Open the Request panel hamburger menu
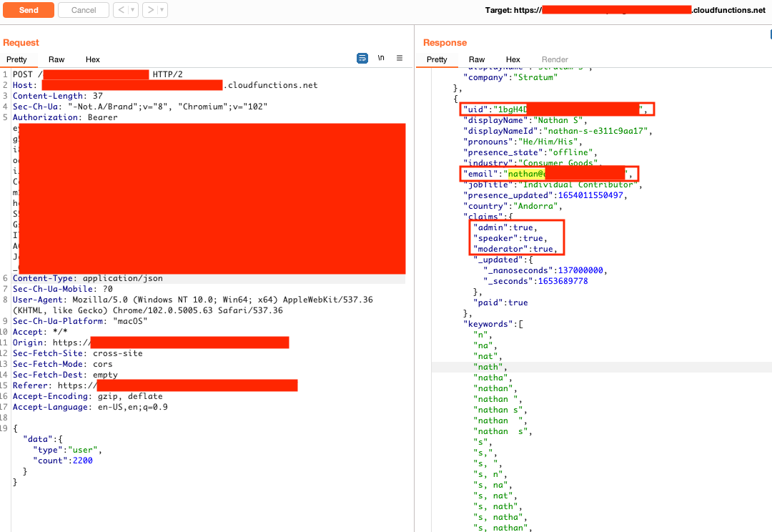The image size is (772, 532). (x=400, y=58)
